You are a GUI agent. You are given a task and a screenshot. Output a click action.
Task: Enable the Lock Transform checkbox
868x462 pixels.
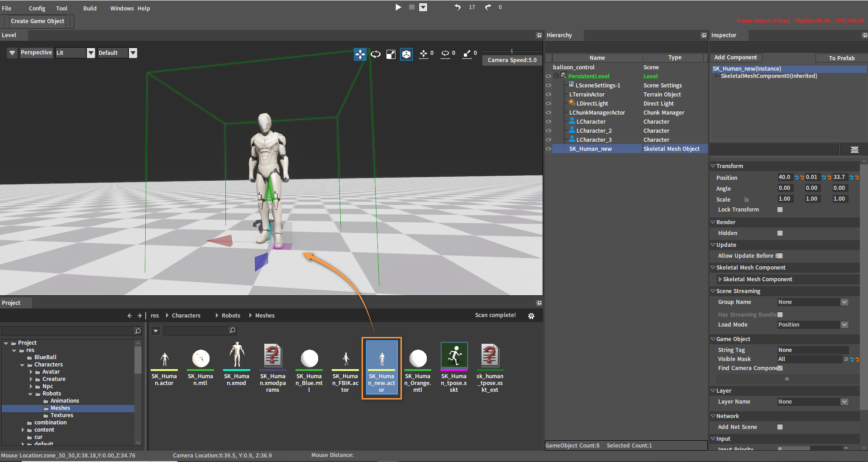tap(780, 210)
